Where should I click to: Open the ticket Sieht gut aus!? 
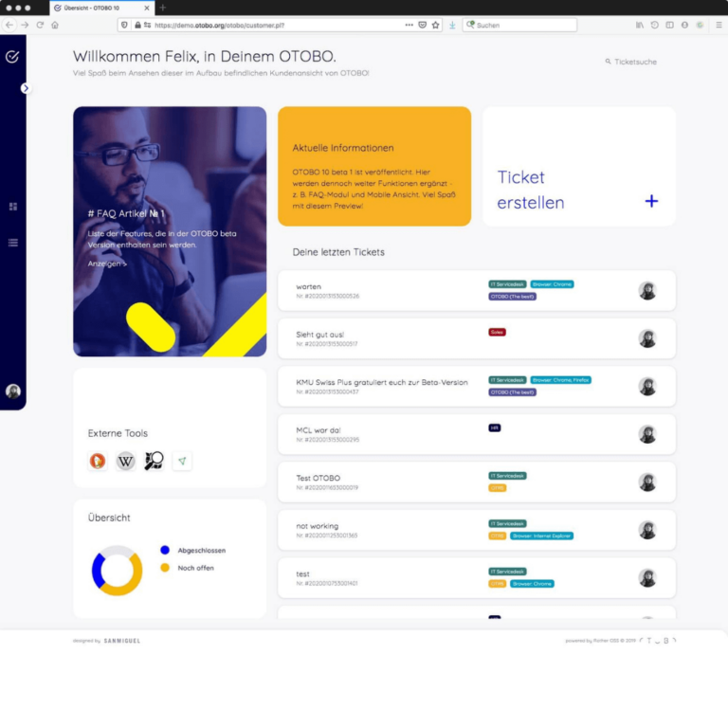pos(477,338)
